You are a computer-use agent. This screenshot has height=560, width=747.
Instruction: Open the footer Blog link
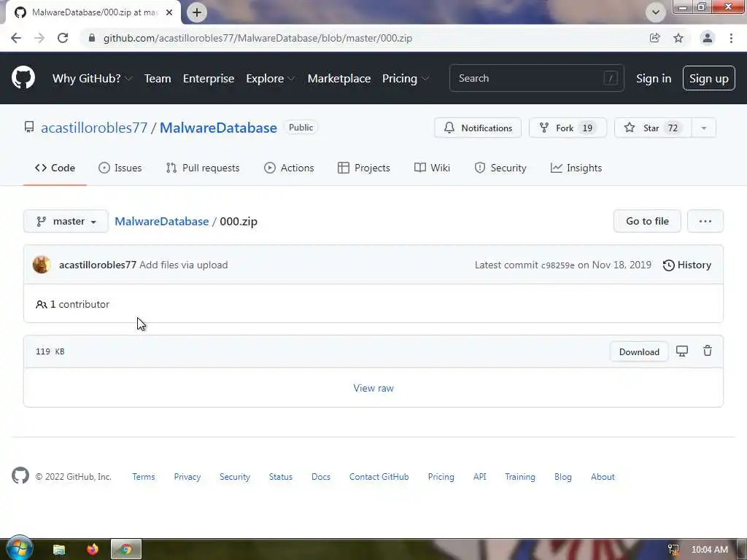point(562,477)
